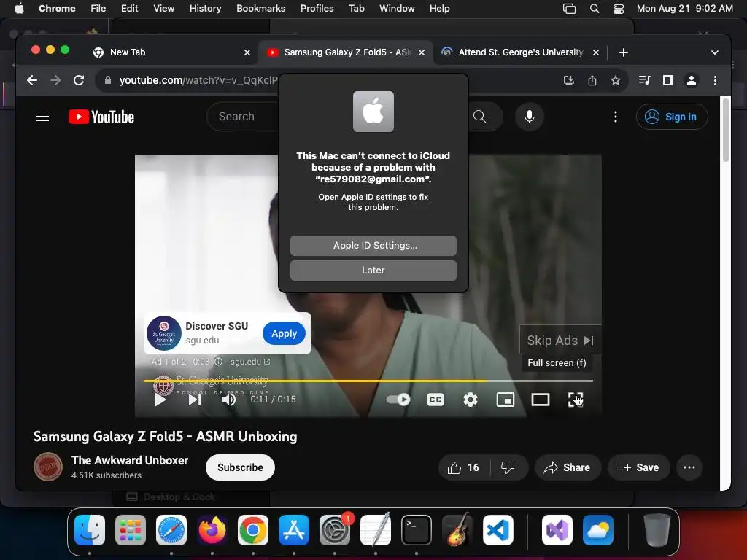Save the video to a playlist
Screen dimensions: 747x560
tap(638, 467)
